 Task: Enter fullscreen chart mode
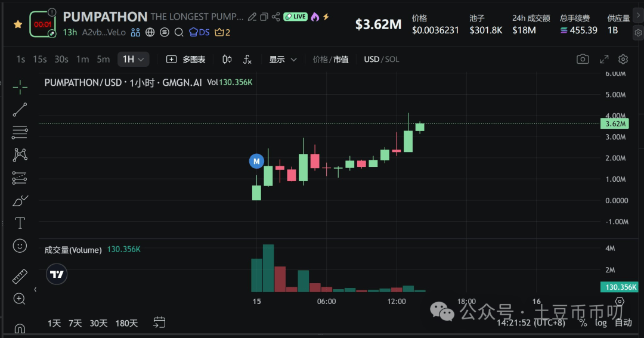[x=603, y=59]
